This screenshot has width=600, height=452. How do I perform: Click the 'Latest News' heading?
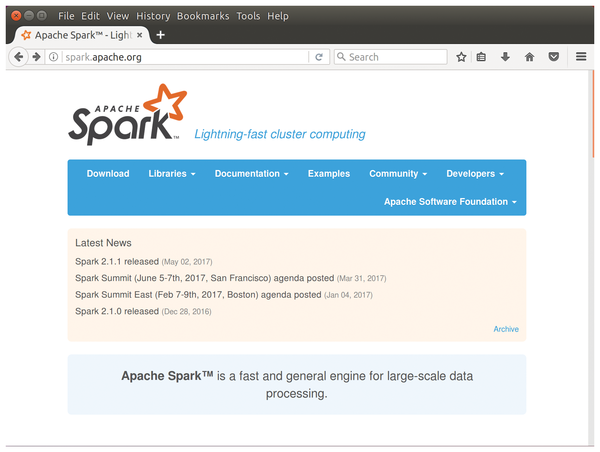coord(103,243)
